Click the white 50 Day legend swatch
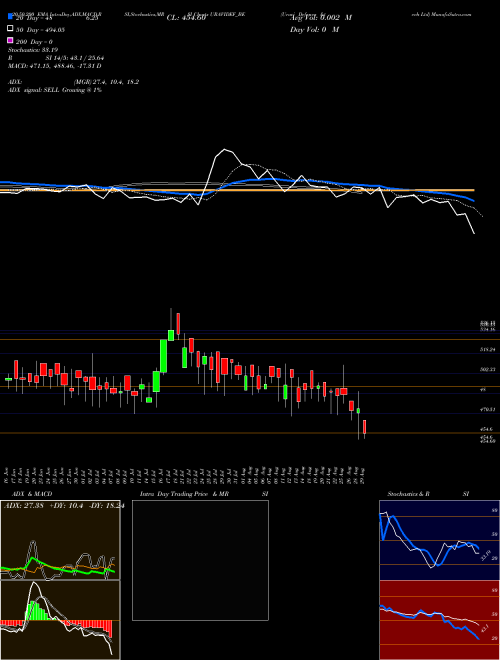The height and width of the screenshot is (660, 500). (11, 29)
